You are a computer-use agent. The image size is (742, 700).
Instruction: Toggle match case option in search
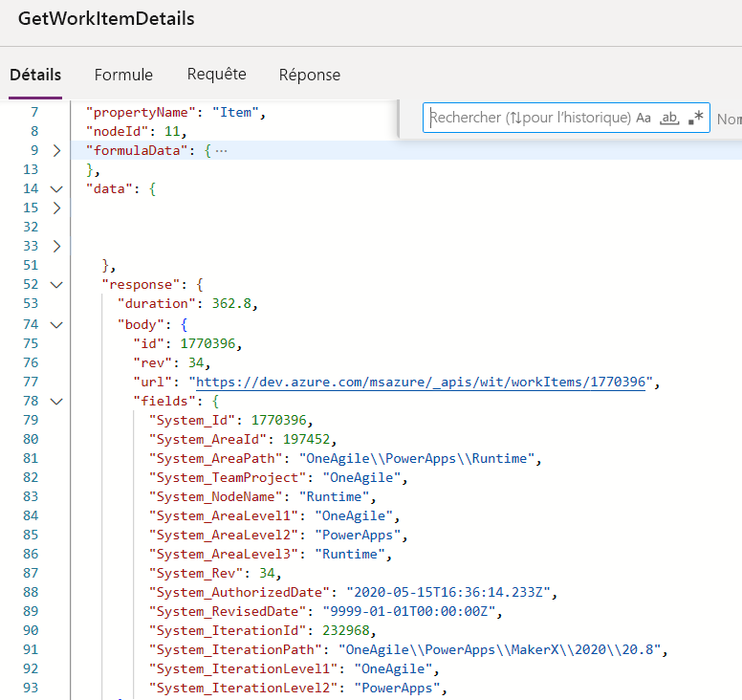click(x=644, y=118)
